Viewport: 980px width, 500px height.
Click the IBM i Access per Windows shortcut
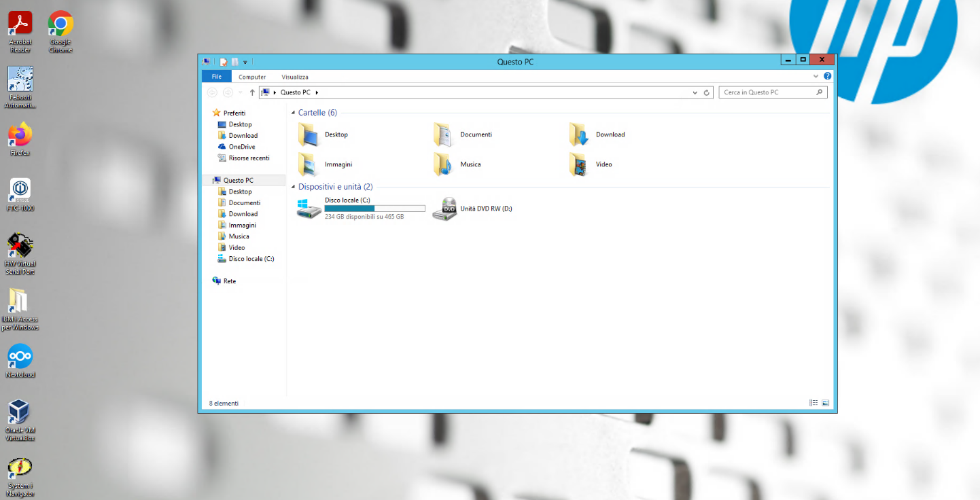pos(20,310)
